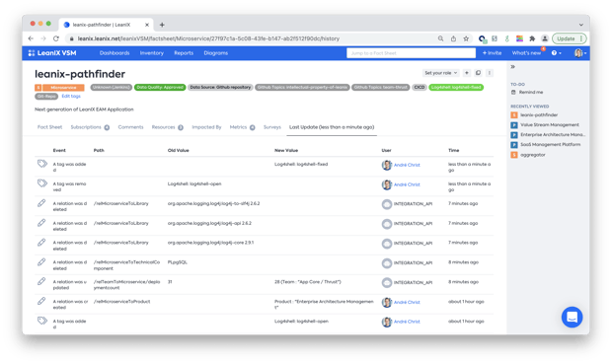Image resolution: width=612 pixels, height=364 pixels.
Task: Switch to the Impacted By tab
Action: coord(206,127)
